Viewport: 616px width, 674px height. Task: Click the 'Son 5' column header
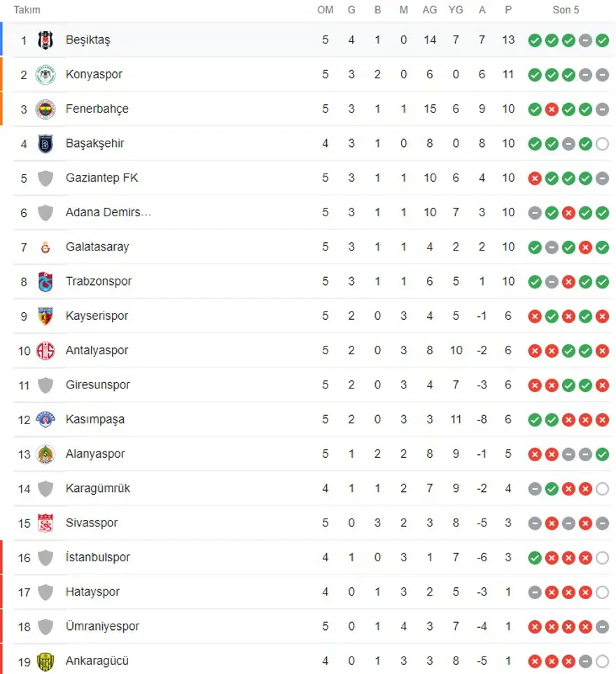(566, 10)
